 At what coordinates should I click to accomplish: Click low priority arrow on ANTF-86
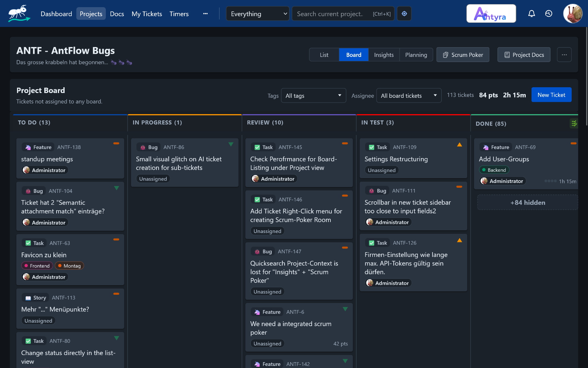[x=231, y=144]
